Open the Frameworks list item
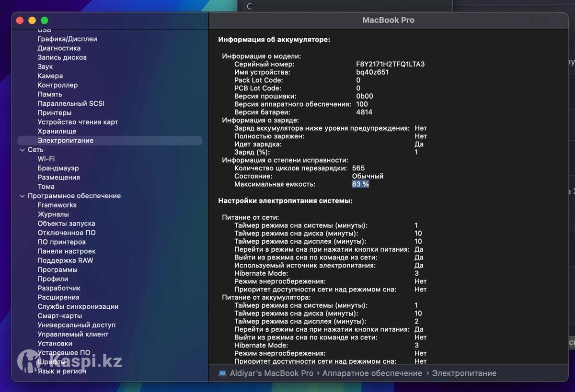 pos(57,205)
